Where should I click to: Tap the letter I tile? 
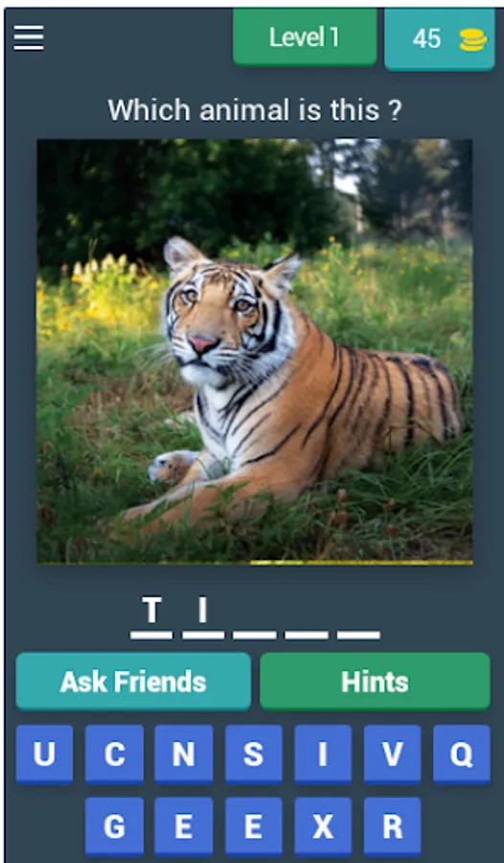pyautogui.click(x=323, y=754)
